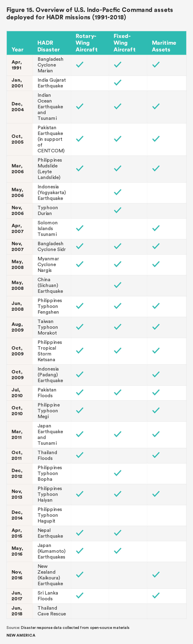The image size is (193, 644).
Task: Click maritime checkmark for New Zealand Kaikoura Earthquake
Action: coord(156,574)
